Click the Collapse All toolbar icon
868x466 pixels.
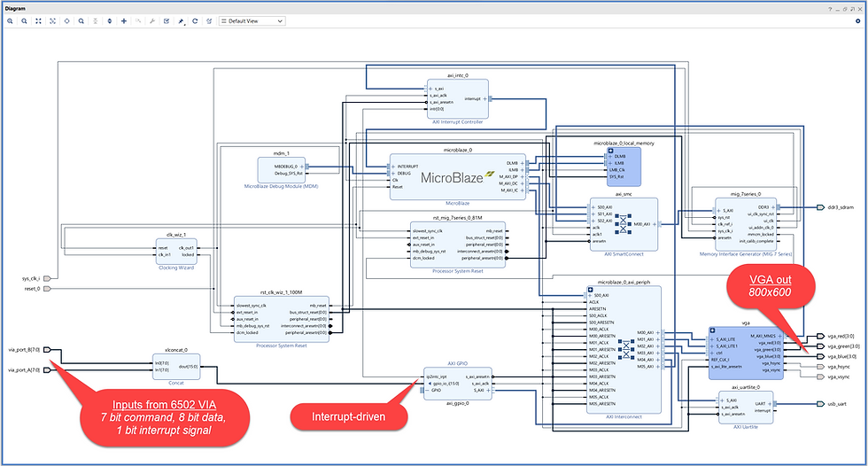(96, 21)
